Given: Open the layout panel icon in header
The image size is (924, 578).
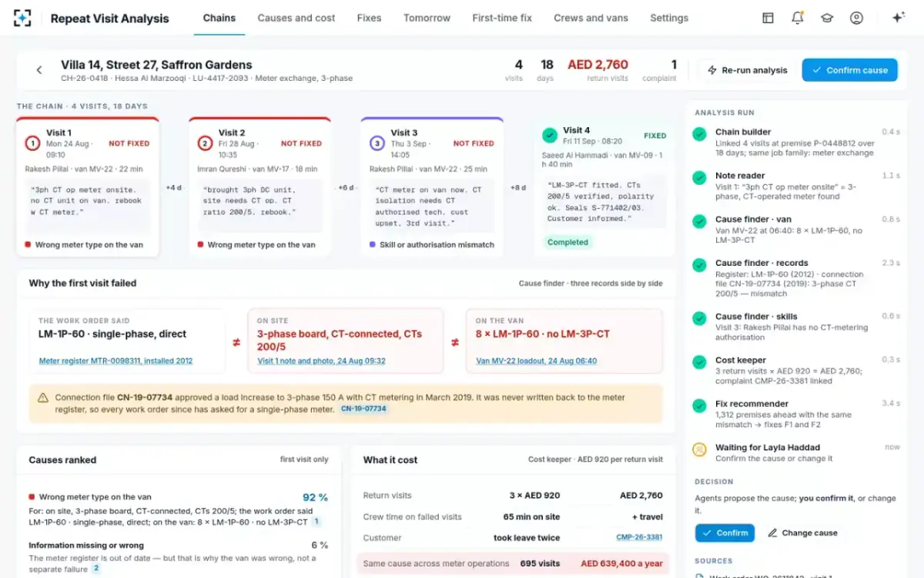Looking at the screenshot, I should click(768, 18).
